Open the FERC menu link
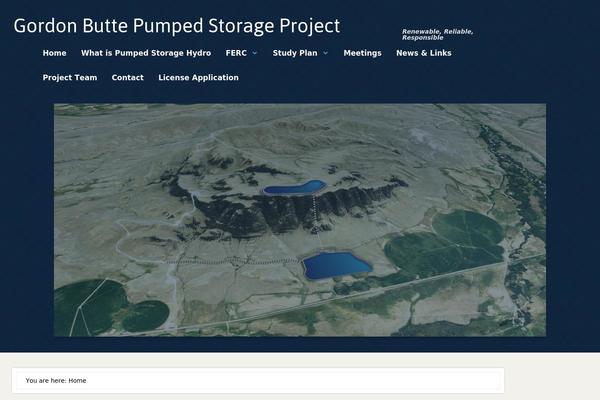The image size is (600, 400). pos(236,53)
